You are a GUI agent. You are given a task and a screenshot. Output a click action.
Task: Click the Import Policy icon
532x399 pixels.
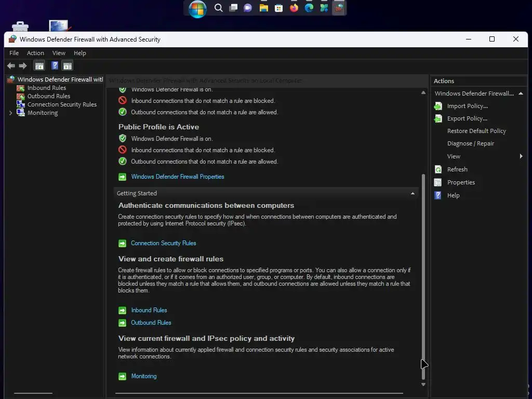[x=438, y=106]
